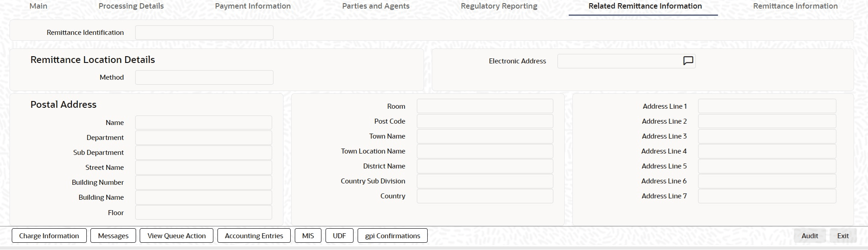Select the Parties and Agents tab
Viewport: 868px width, 250px height.
tap(376, 6)
